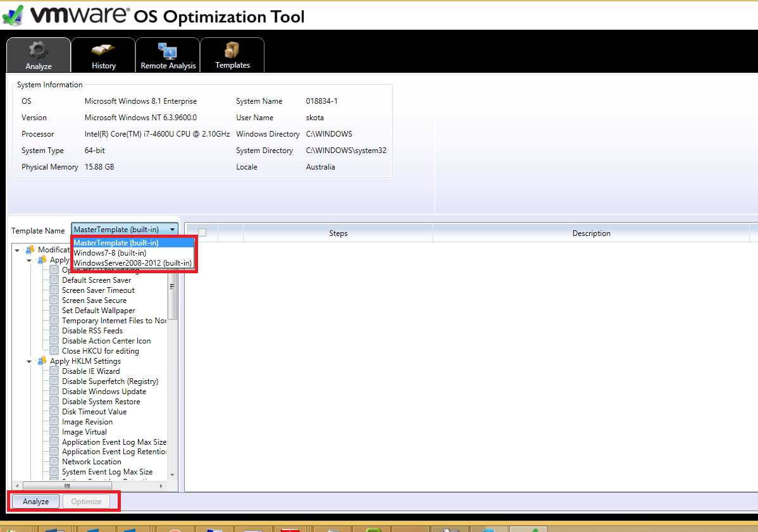The height and width of the screenshot is (532, 758).
Task: Click the user name value skota
Action: (314, 118)
